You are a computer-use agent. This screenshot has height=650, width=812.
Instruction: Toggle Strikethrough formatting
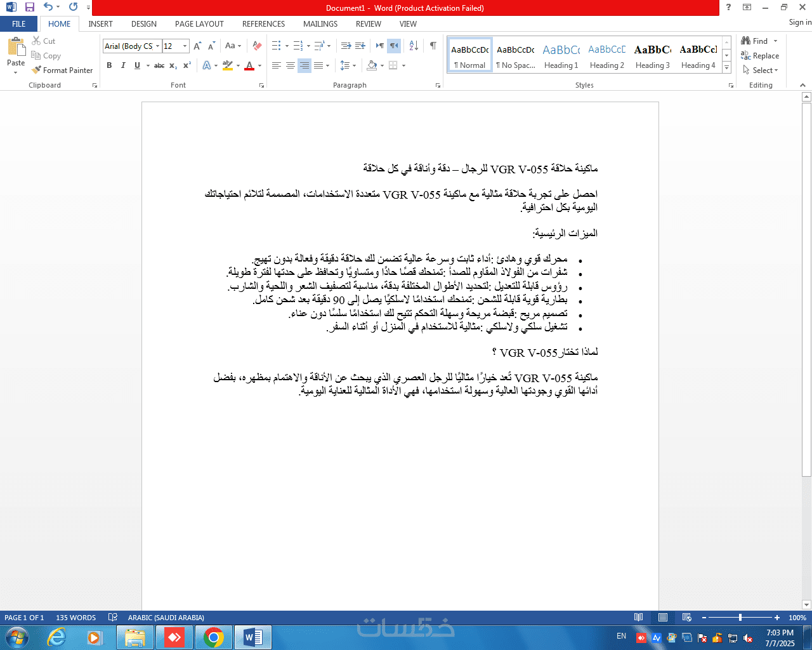click(x=159, y=65)
